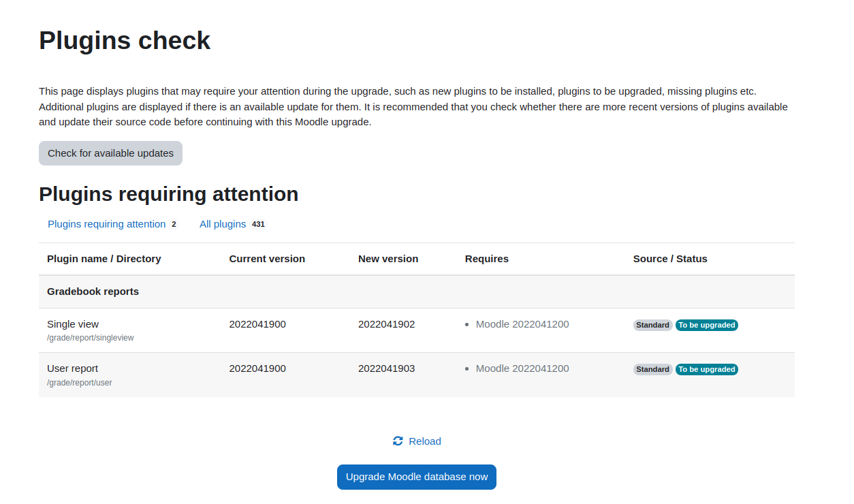Click Check for available updates button
This screenshot has height=504, width=854.
pyautogui.click(x=110, y=153)
